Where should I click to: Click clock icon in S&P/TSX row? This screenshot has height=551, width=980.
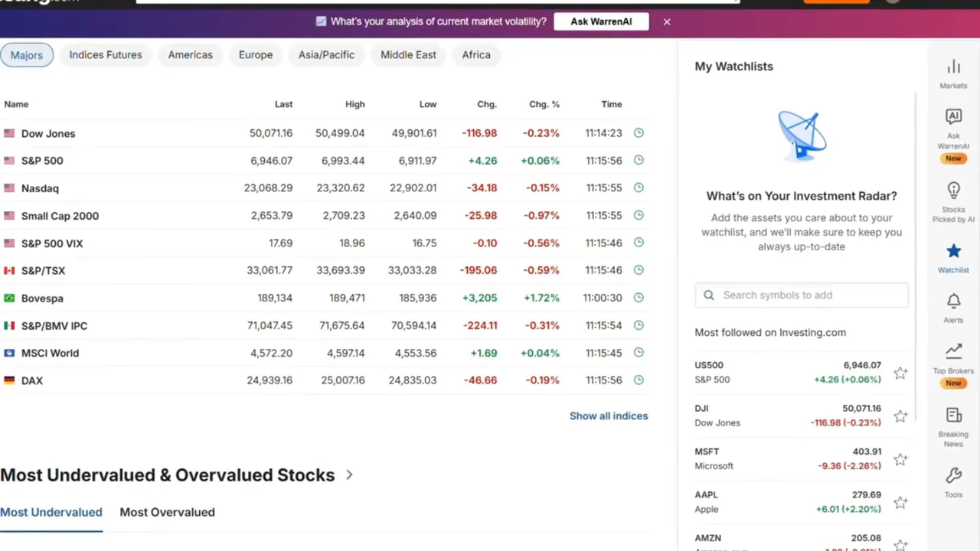pyautogui.click(x=639, y=270)
